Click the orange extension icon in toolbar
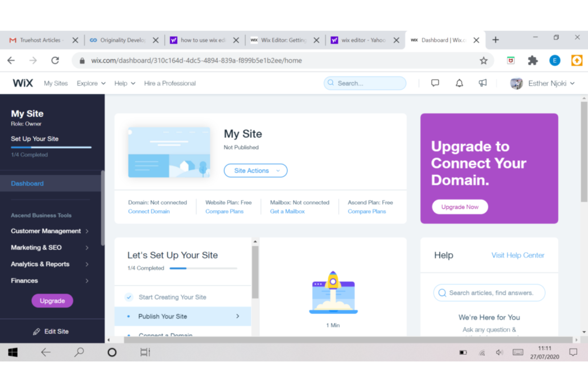 (x=577, y=60)
